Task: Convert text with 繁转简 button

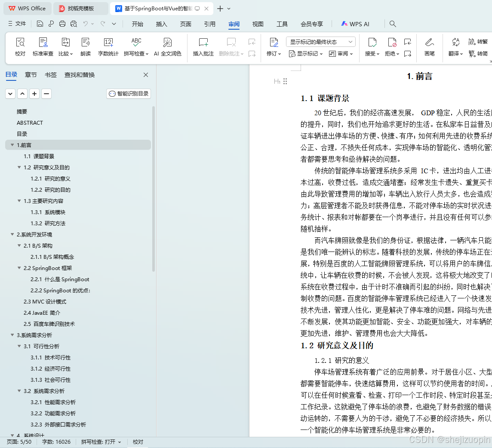Action: tap(478, 54)
